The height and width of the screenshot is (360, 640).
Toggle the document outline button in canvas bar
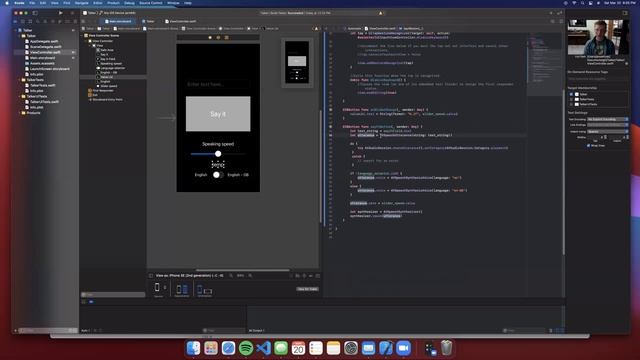151,276
